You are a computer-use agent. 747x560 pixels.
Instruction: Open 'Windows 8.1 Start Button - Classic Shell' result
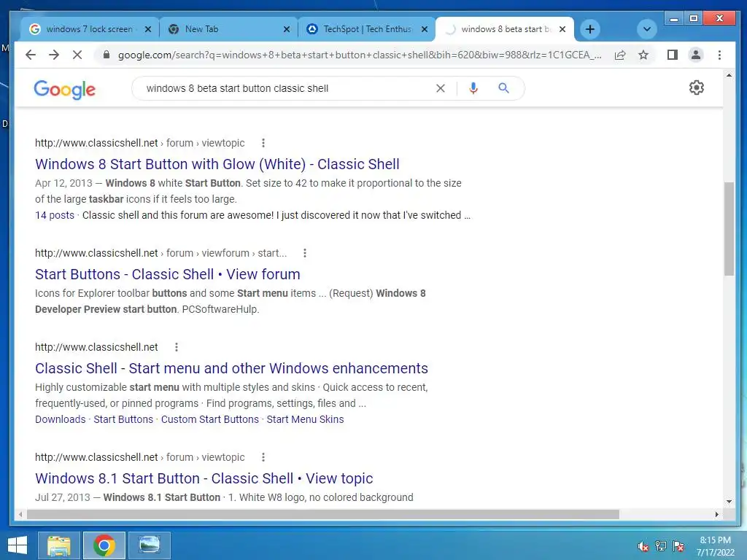pyautogui.click(x=204, y=478)
